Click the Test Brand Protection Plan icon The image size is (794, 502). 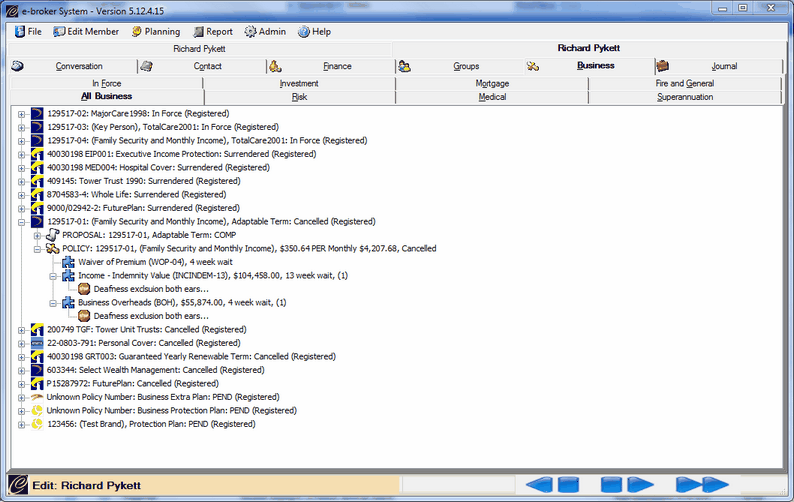[36, 424]
